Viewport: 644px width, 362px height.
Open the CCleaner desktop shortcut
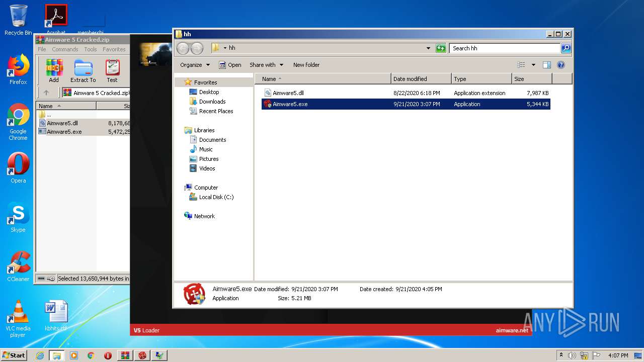(x=18, y=266)
